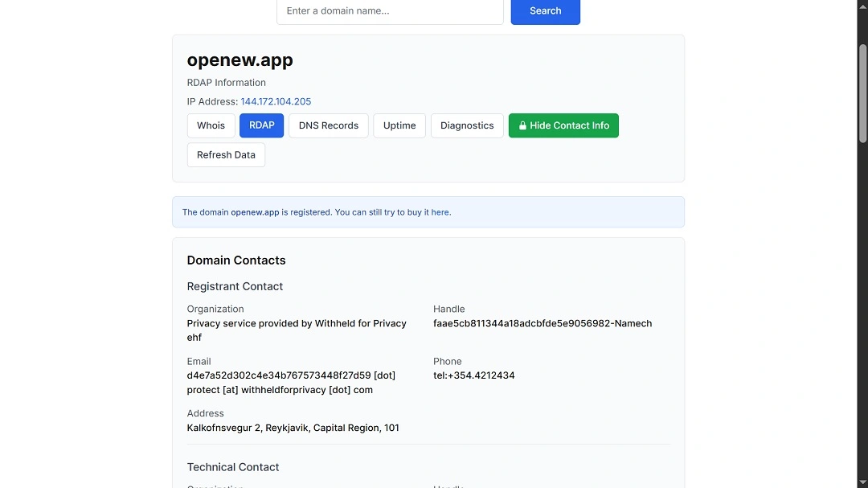Click the withheldforprivacy email value
Image resolution: width=868 pixels, height=488 pixels.
[291, 383]
